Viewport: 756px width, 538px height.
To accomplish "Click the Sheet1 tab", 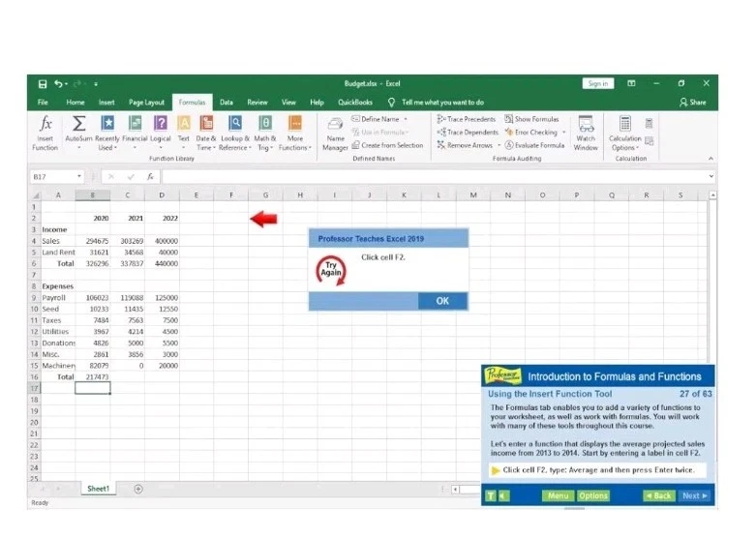I will [98, 489].
